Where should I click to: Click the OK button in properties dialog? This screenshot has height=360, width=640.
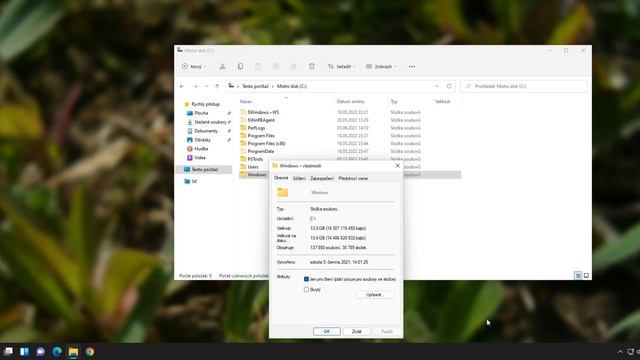(x=327, y=331)
